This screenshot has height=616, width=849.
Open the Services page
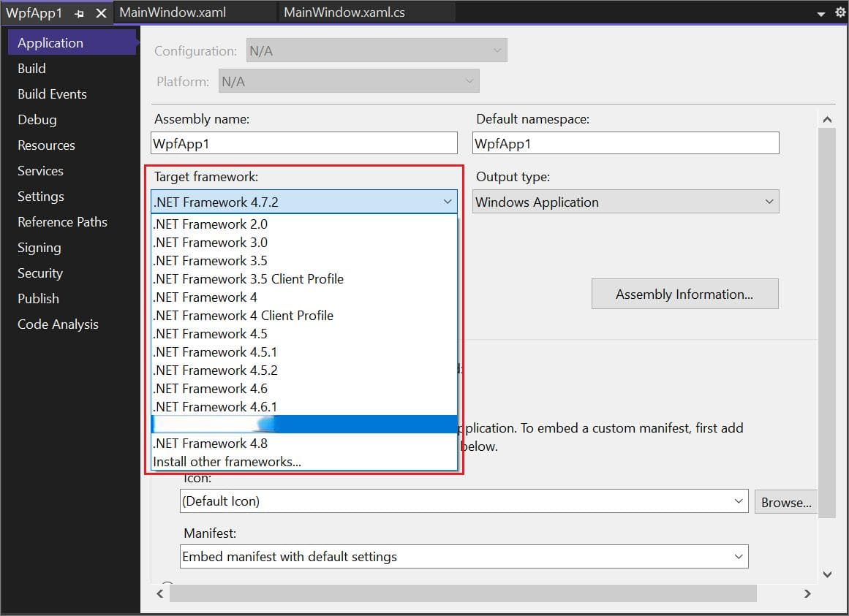[40, 171]
